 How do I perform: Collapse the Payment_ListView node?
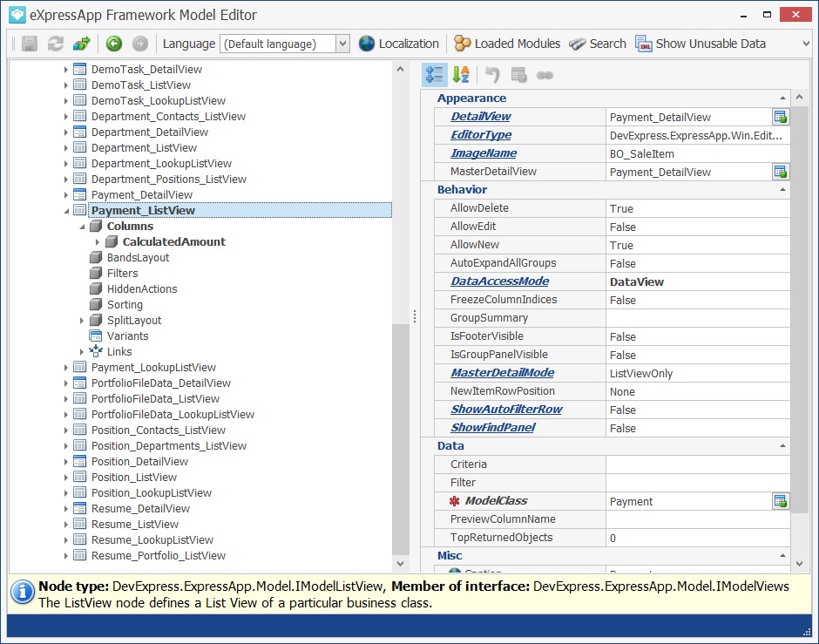click(66, 211)
